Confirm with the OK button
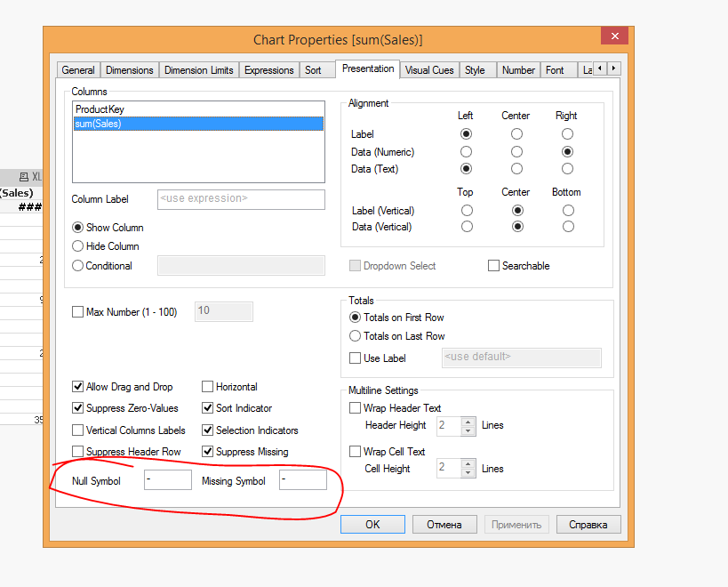Screen dimensions: 728x587 pyautogui.click(x=372, y=525)
